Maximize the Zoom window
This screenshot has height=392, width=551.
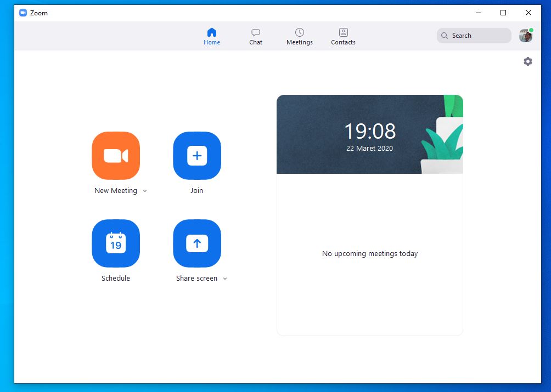tap(503, 13)
